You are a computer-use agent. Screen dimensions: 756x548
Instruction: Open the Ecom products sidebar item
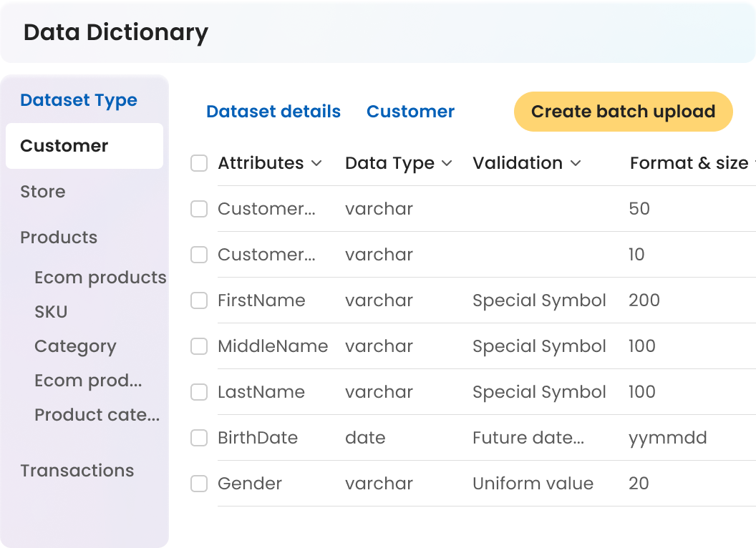[x=100, y=278]
